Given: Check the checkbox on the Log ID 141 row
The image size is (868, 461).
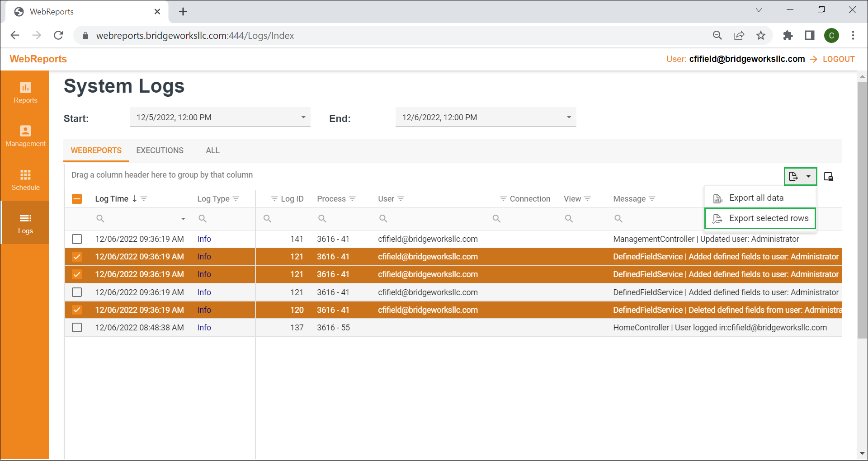Looking at the screenshot, I should [x=77, y=239].
